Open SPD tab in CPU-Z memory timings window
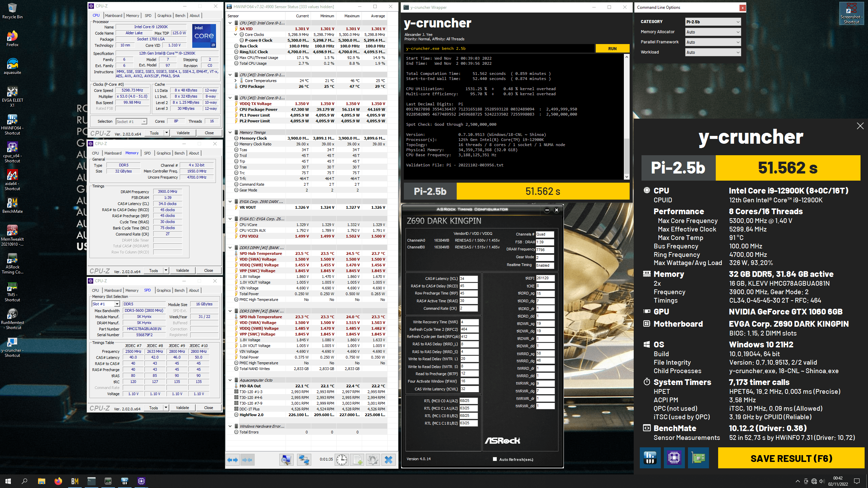This screenshot has height=488, width=868. click(x=147, y=153)
